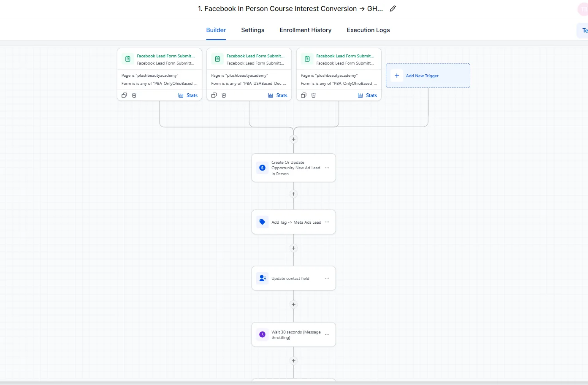588x385 pixels.
Task: Add step between Opportunity and Add Tag
Action: pos(294,194)
